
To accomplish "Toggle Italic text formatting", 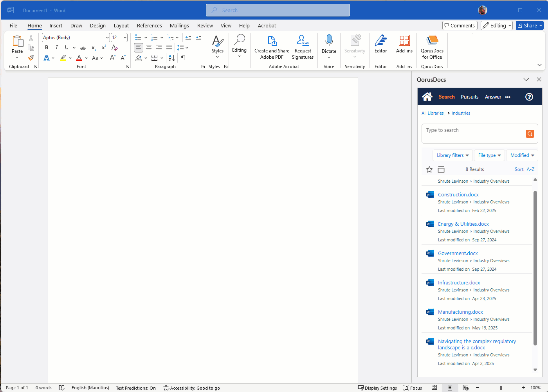I will pos(57,48).
